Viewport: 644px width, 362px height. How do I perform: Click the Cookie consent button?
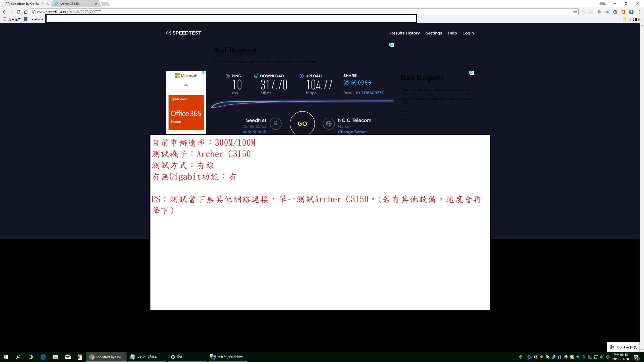(x=623, y=347)
